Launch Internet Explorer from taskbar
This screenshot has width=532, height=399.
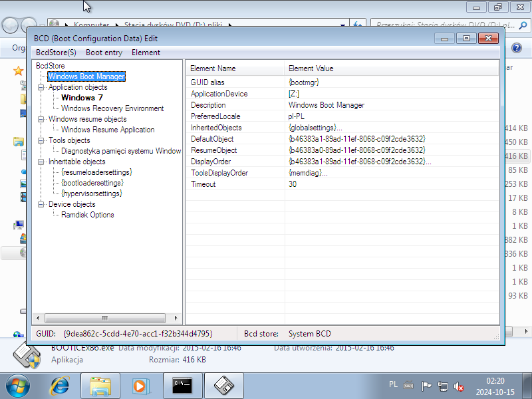(60, 386)
